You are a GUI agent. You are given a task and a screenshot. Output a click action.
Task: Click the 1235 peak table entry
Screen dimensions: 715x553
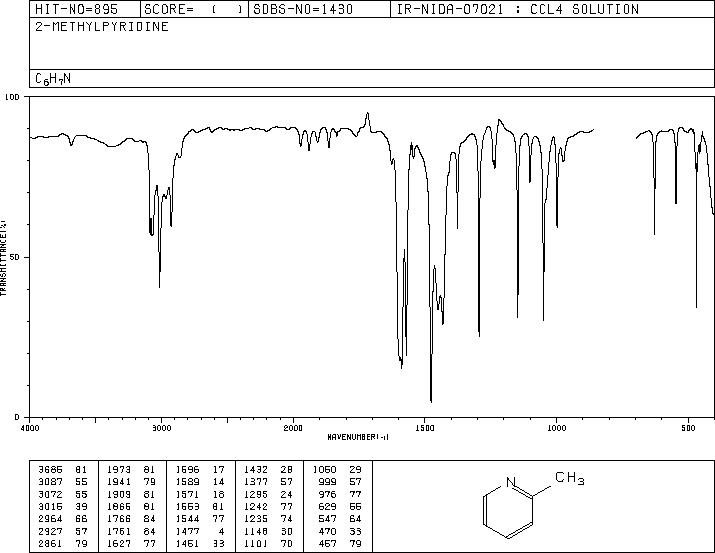pos(268,519)
